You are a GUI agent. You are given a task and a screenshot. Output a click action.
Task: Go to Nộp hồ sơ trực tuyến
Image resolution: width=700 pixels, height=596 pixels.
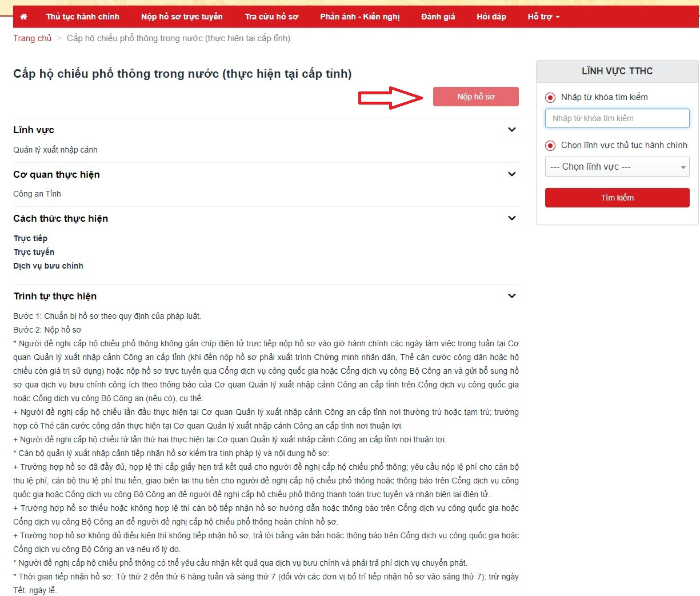182,17
